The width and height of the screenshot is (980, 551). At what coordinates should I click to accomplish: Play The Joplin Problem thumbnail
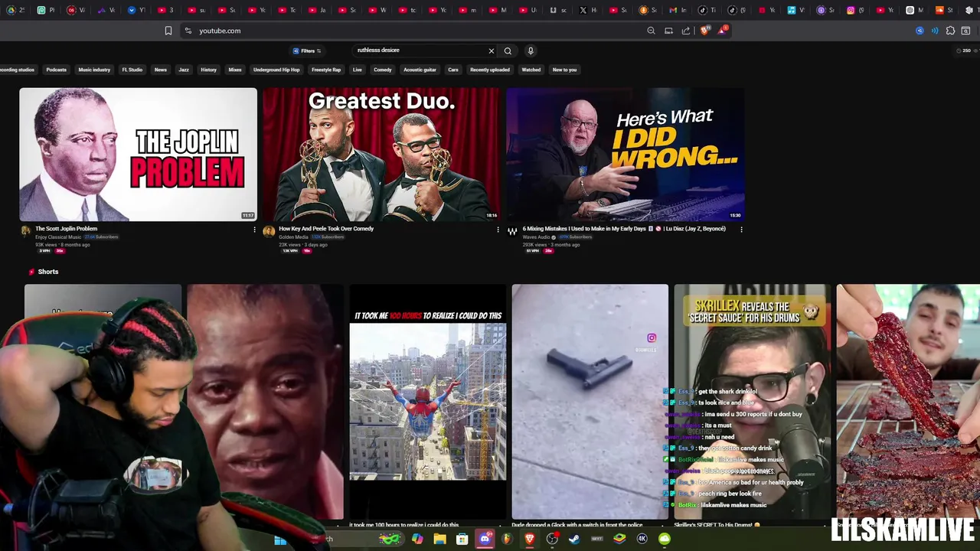click(138, 155)
